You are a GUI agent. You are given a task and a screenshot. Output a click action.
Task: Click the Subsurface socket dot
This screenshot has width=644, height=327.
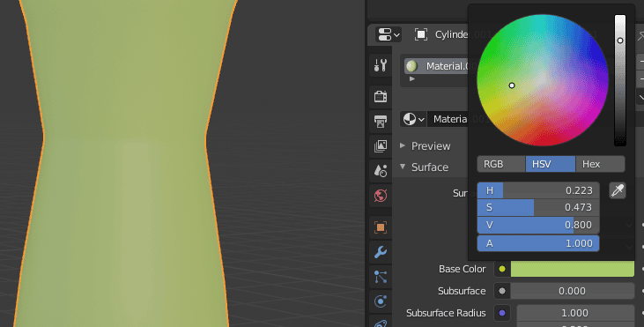coord(502,291)
